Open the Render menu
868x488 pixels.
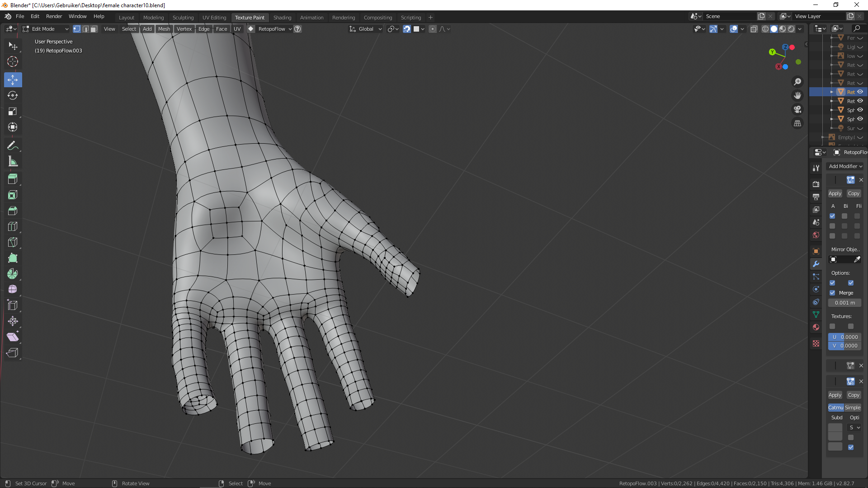(x=54, y=16)
